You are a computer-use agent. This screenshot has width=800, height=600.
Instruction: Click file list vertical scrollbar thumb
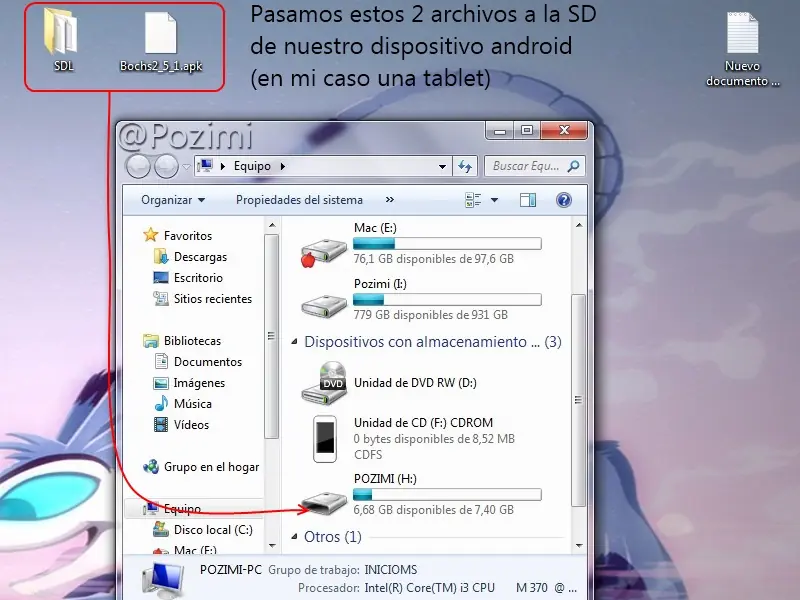[578, 399]
